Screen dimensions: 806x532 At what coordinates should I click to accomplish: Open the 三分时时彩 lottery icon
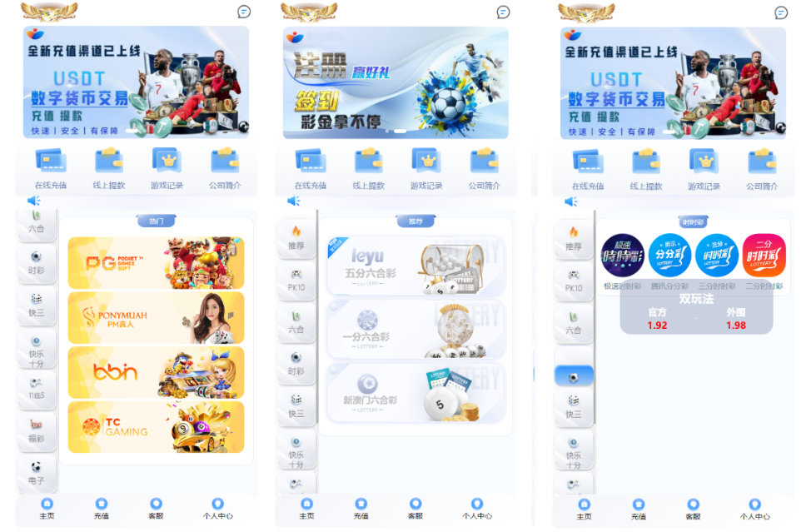click(x=716, y=256)
